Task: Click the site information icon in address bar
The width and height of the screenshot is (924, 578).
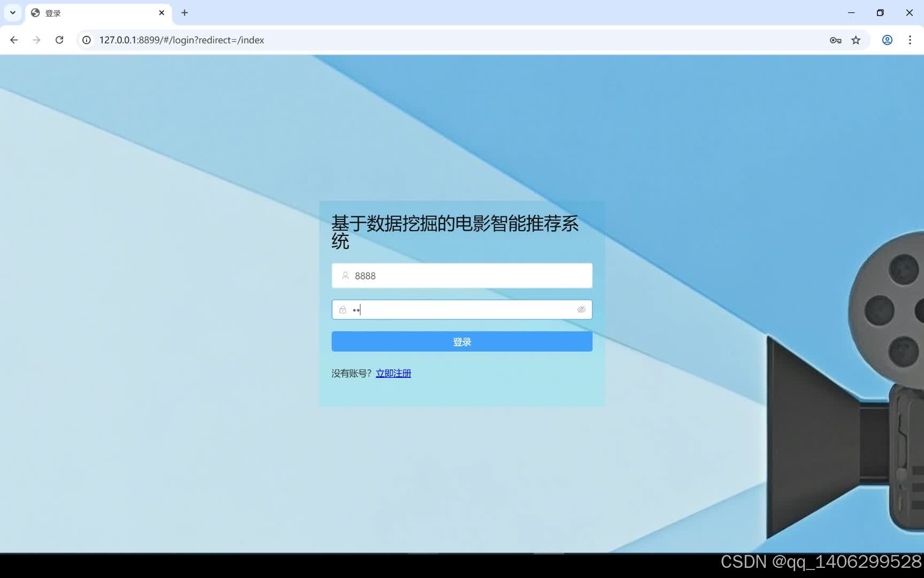Action: tap(86, 40)
